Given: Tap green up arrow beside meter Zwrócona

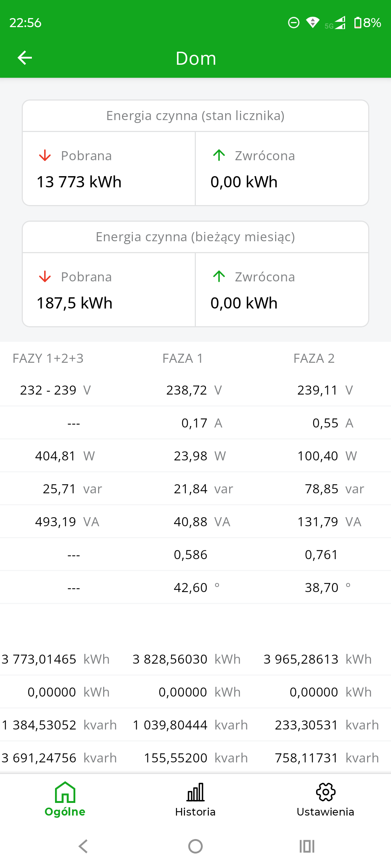Looking at the screenshot, I should (219, 155).
